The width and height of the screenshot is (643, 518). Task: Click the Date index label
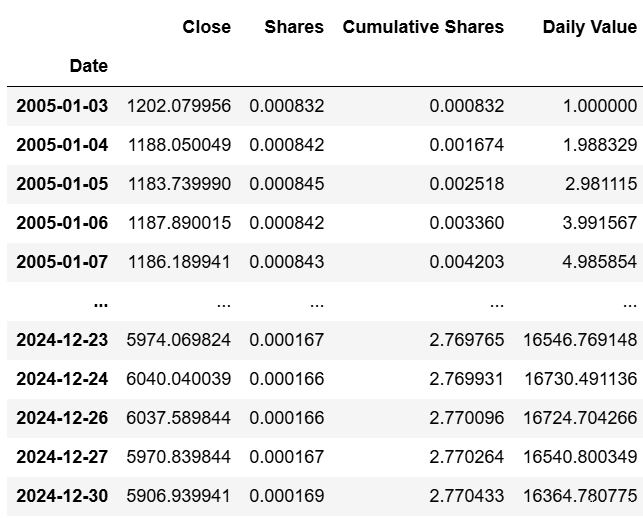pos(88,66)
